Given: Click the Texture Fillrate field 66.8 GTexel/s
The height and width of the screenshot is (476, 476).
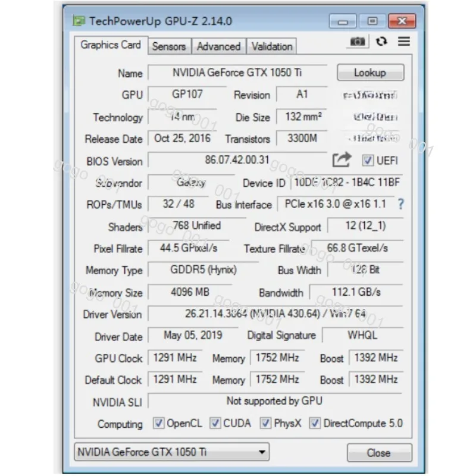Looking at the screenshot, I should coord(358,248).
